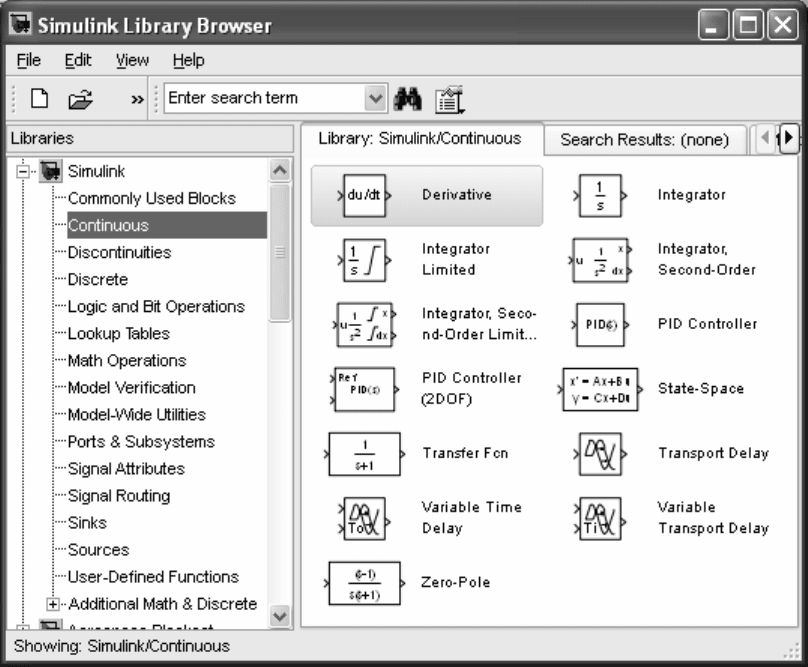Click down arrow of Libraries scrollbar
The height and width of the screenshot is (667, 808).
280,616
